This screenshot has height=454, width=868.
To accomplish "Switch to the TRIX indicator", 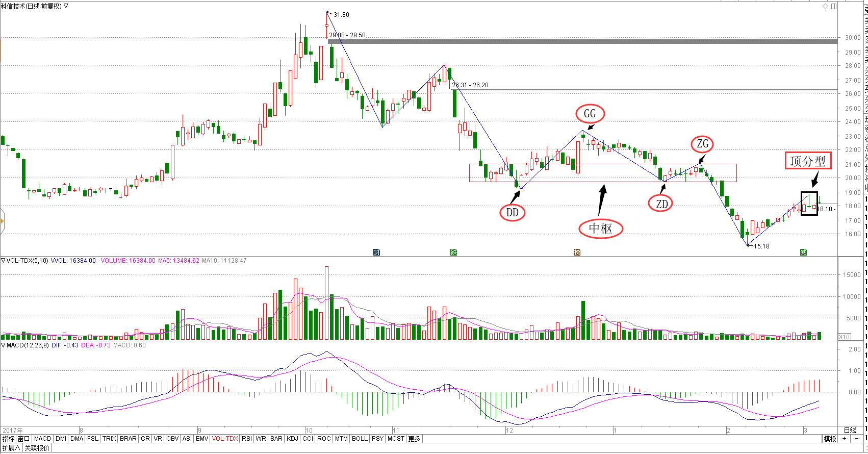I will [109, 439].
